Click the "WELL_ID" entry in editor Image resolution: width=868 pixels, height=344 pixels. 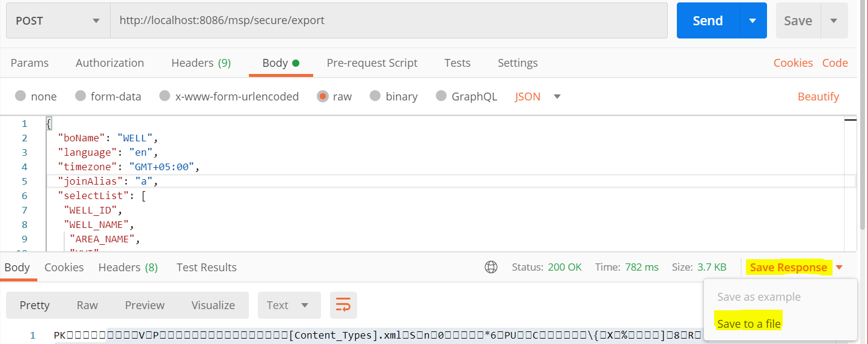point(93,210)
